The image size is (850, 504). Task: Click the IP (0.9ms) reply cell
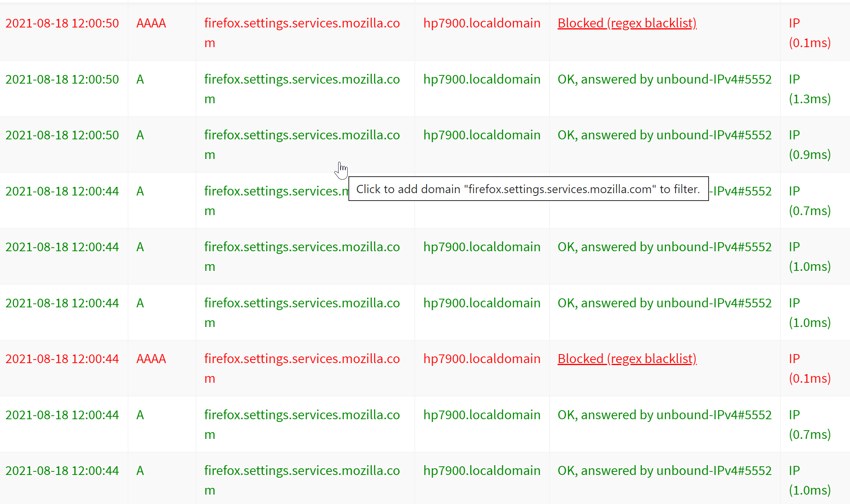810,145
